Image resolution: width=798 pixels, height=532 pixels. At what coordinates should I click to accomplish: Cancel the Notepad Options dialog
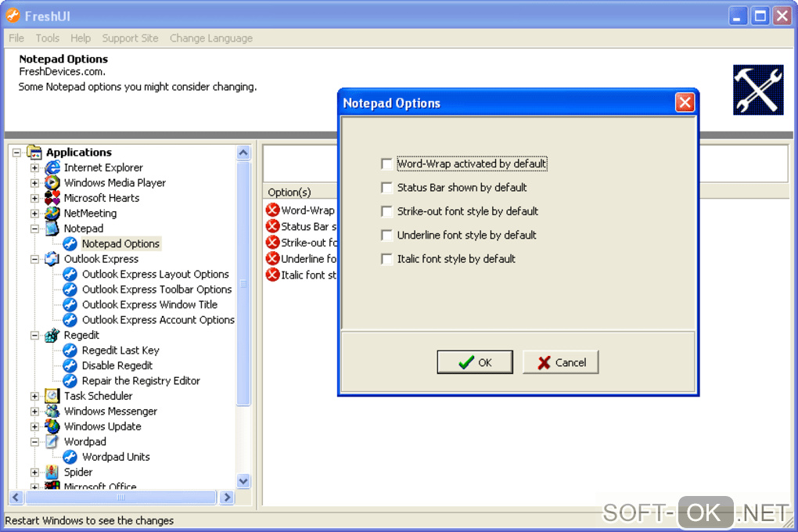(x=560, y=362)
